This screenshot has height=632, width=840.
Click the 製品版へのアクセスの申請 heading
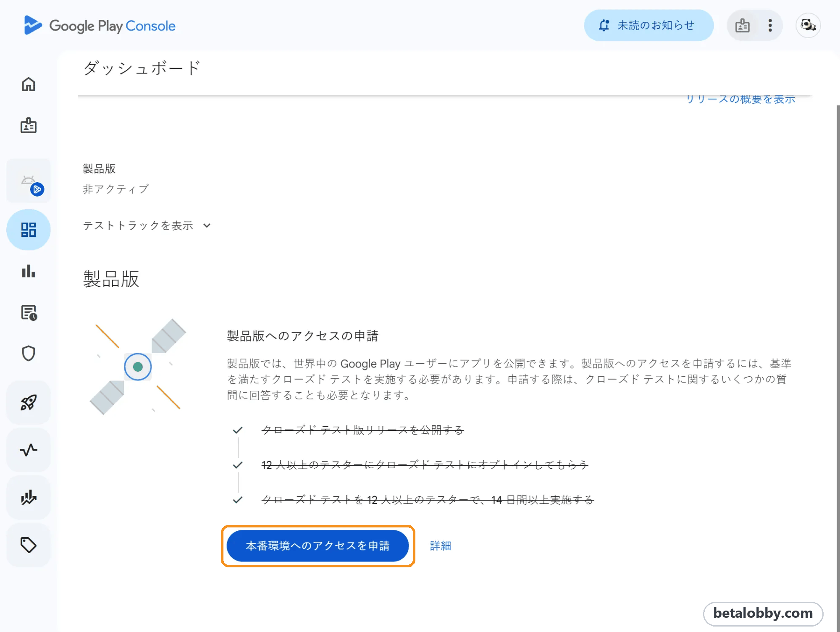coord(303,336)
